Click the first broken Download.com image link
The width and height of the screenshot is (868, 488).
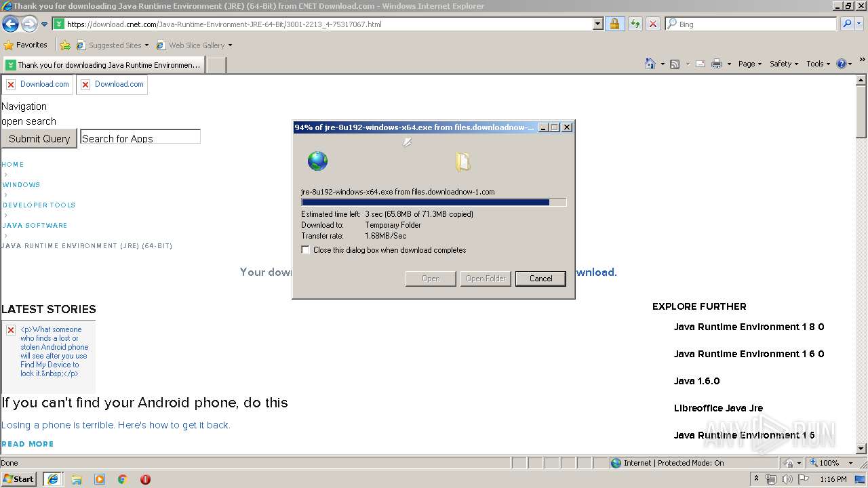point(37,84)
